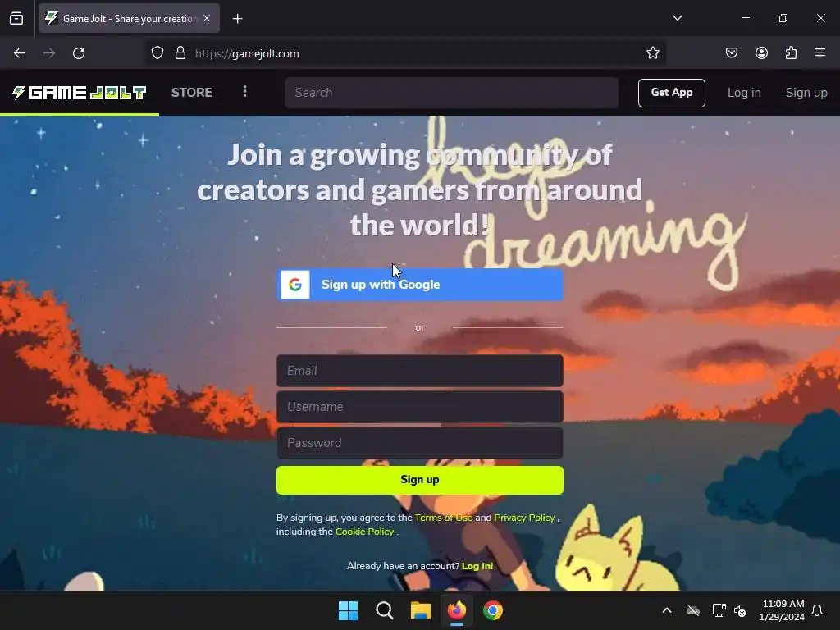Submit the green Sign up button
840x630 pixels.
pyautogui.click(x=420, y=480)
